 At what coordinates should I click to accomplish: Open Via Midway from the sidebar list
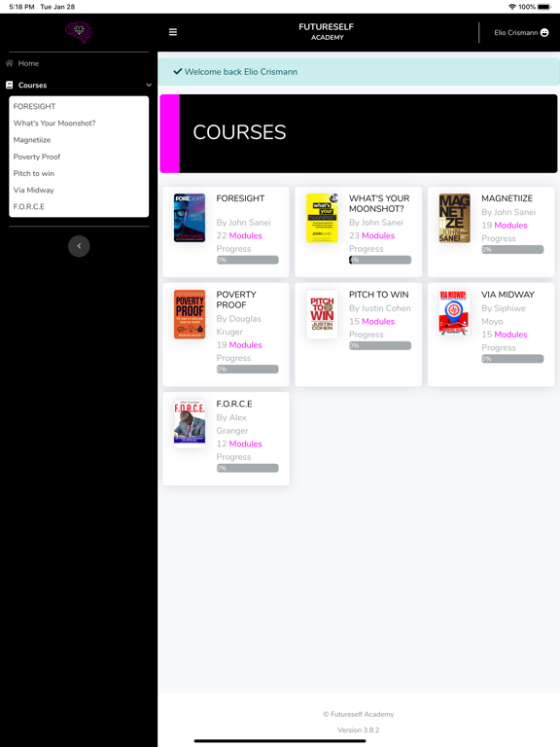33,190
